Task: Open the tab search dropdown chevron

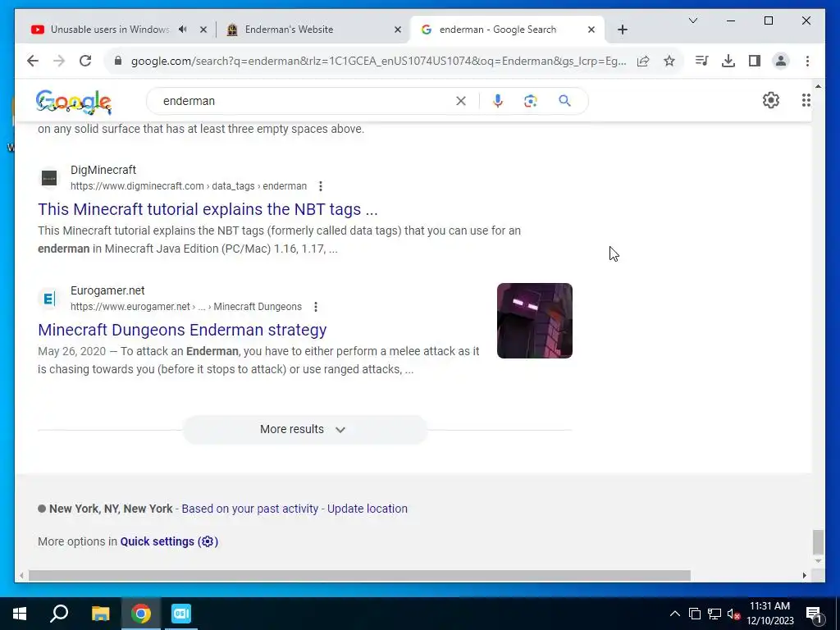Action: coord(692,21)
